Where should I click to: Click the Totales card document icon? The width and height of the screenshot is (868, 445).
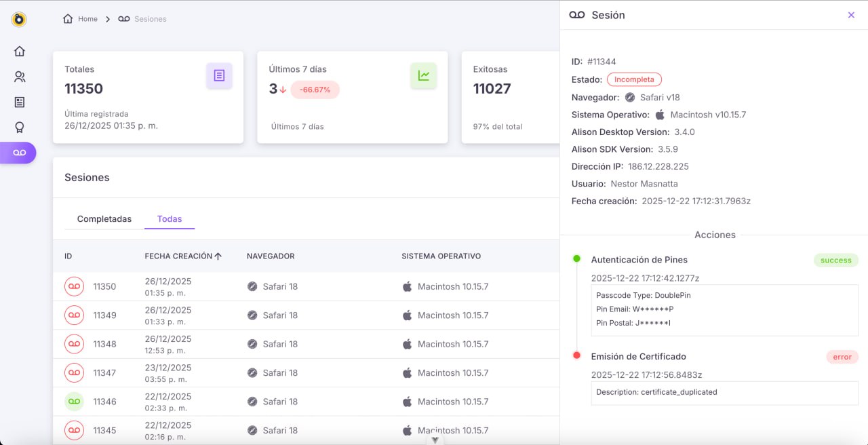[x=219, y=76]
